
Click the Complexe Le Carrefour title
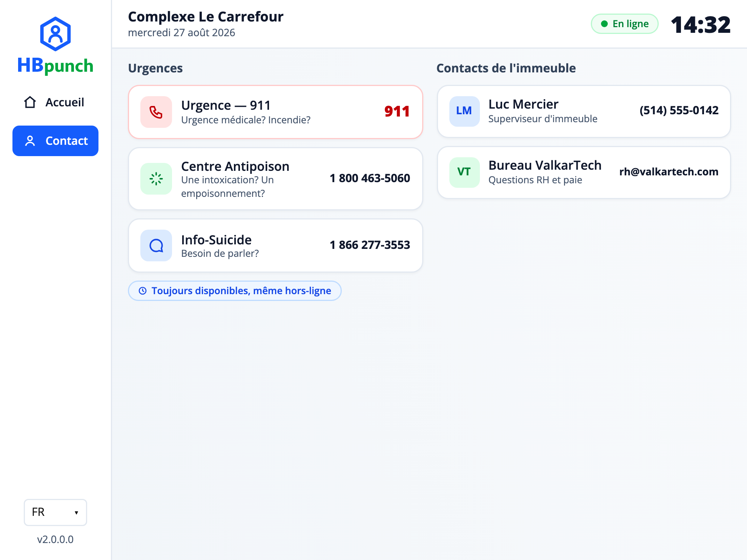click(x=206, y=17)
